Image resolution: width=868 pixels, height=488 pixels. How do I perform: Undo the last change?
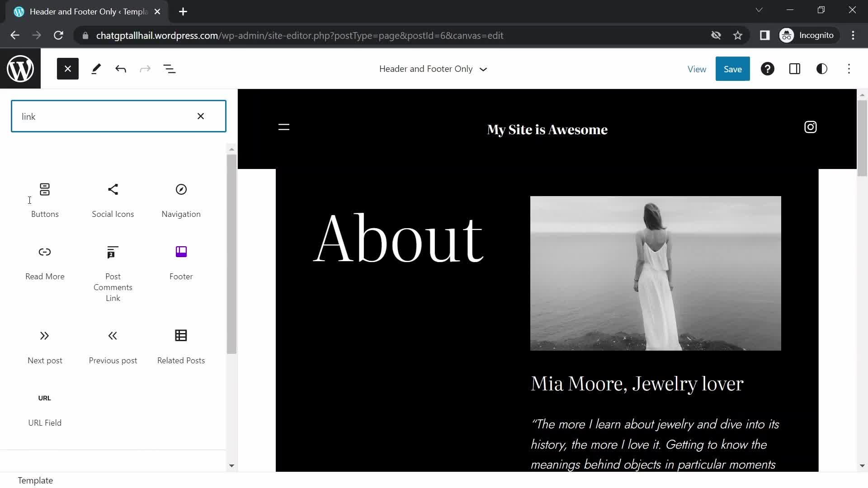[121, 69]
